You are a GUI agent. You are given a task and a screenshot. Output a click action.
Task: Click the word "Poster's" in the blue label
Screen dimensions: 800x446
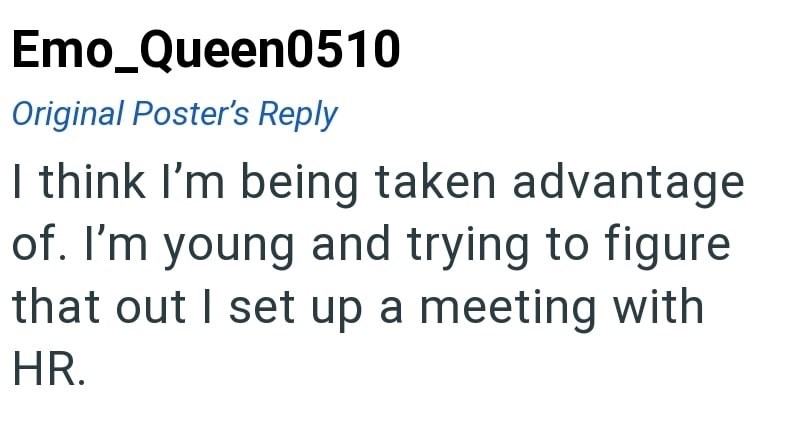(190, 114)
